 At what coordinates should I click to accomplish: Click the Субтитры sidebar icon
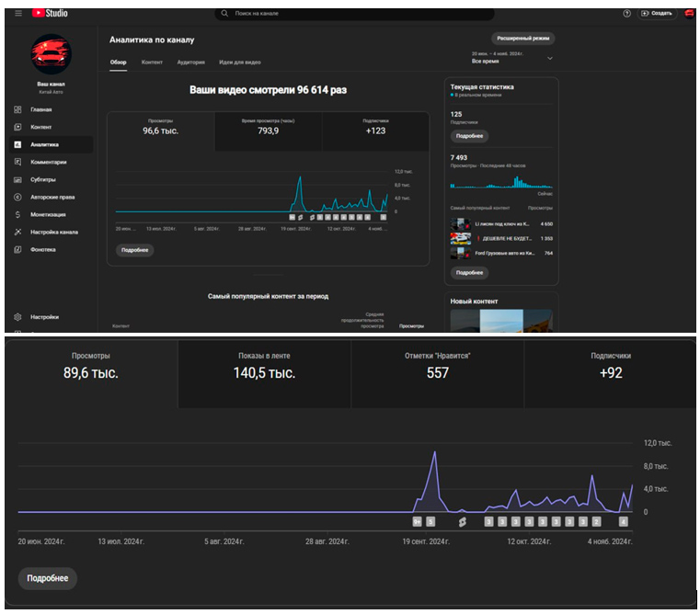(17, 179)
